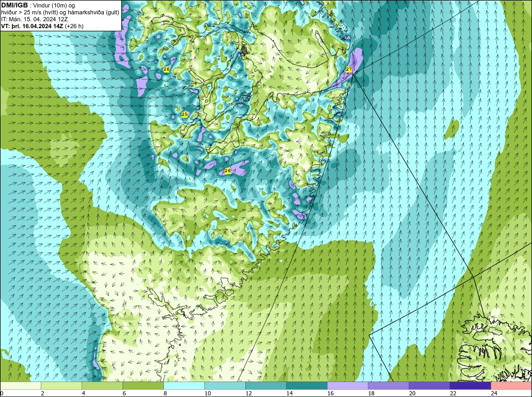Click the legend value label 20
The width and height of the screenshot is (532, 397).
coord(412,393)
